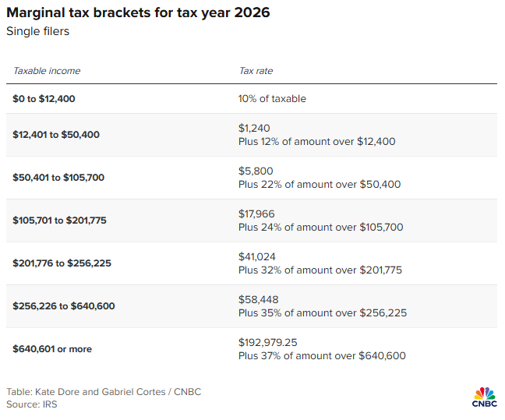Click the "$58,448" base tax amount
The image size is (505, 420).
click(258, 299)
